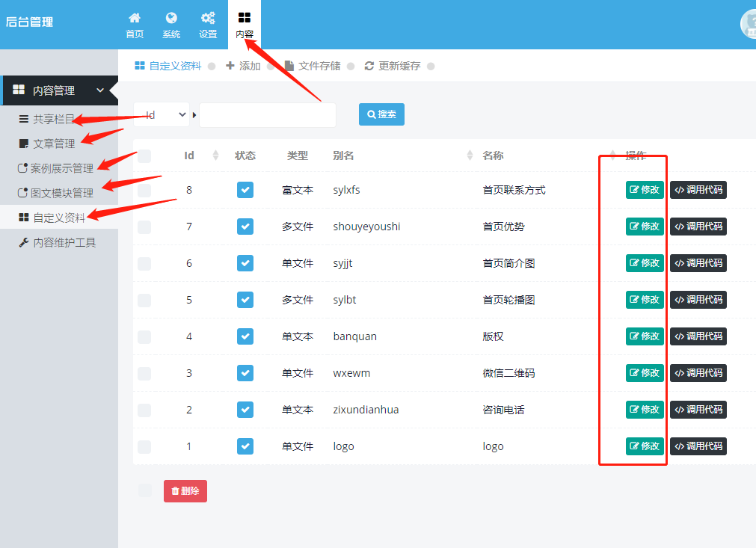The image size is (756, 548).
Task: Open the 设置 gears icon in top navigation
Action: tap(208, 25)
